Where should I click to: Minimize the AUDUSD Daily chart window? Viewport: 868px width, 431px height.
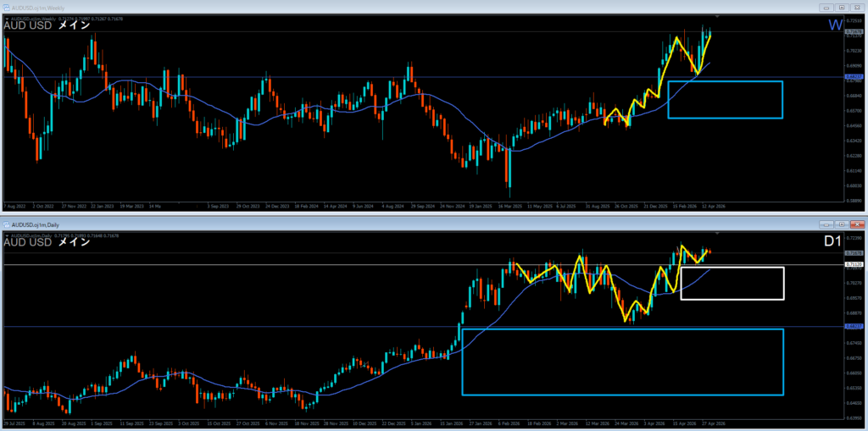(x=825, y=225)
